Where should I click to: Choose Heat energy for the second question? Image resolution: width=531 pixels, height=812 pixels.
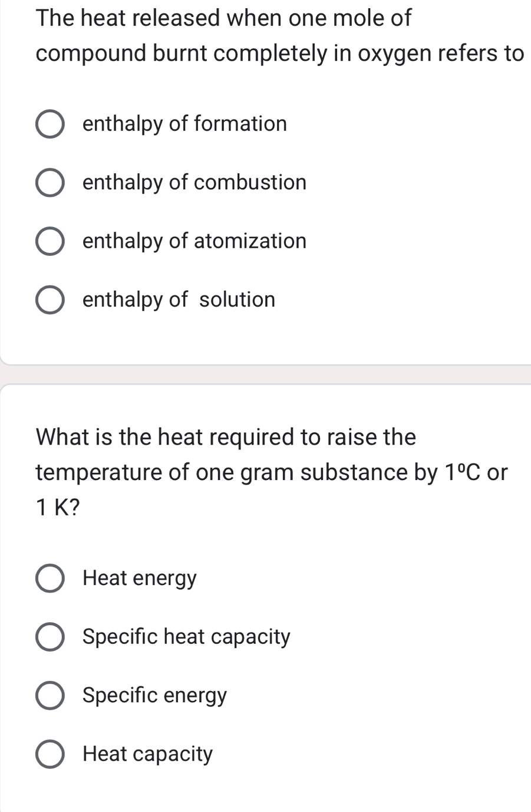click(50, 578)
